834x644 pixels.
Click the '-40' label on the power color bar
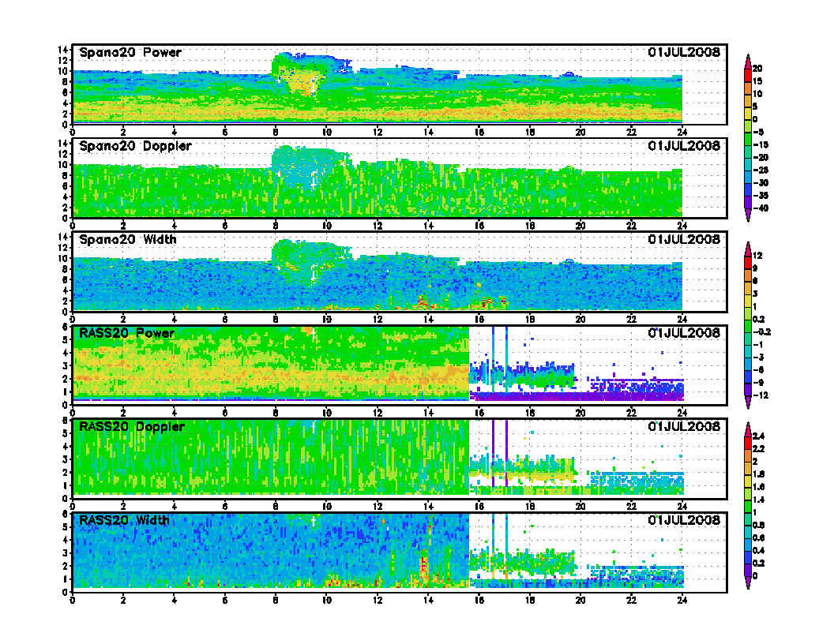coord(761,208)
